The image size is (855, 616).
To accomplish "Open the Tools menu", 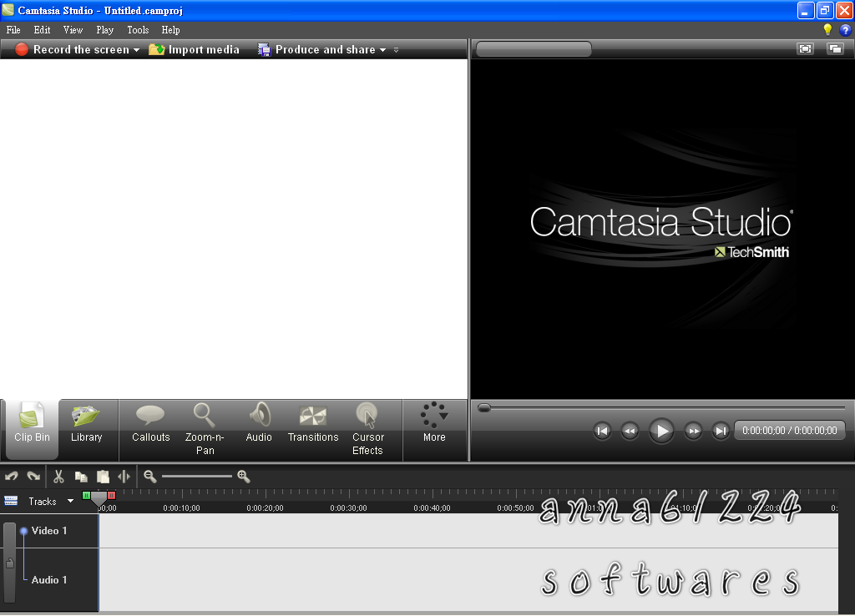I will tap(138, 30).
